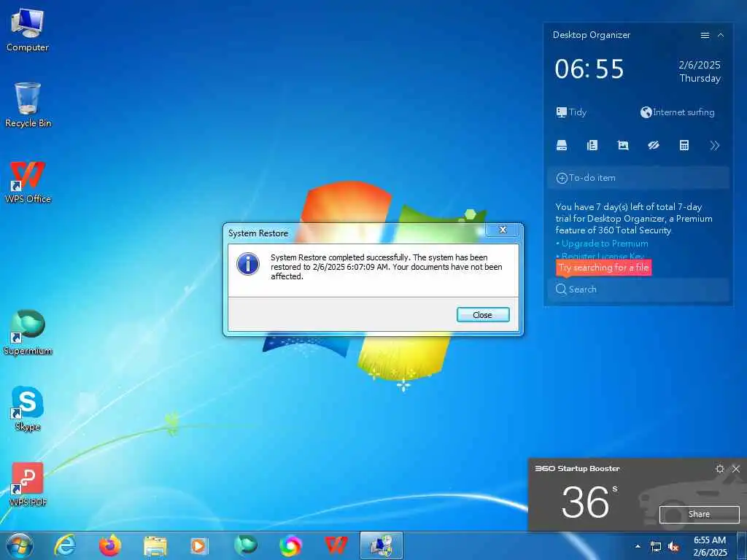Viewport: 747px width, 560px height.
Task: Click the network tray icon
Action: click(656, 547)
